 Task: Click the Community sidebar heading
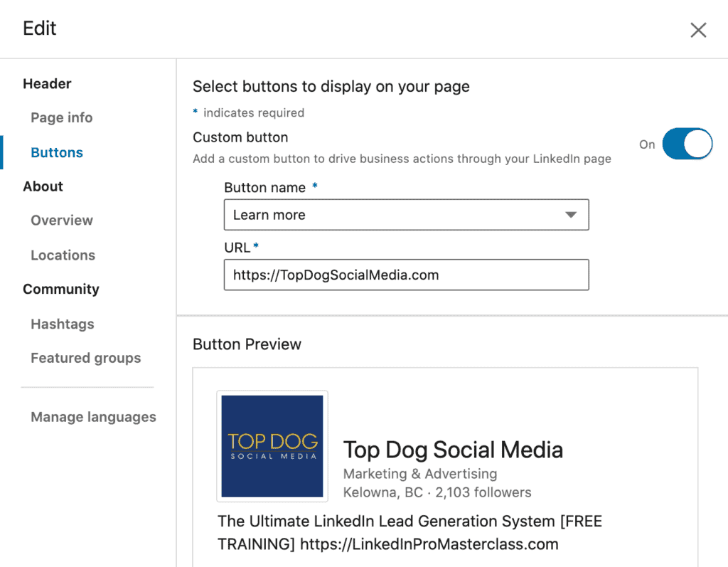[x=61, y=289]
